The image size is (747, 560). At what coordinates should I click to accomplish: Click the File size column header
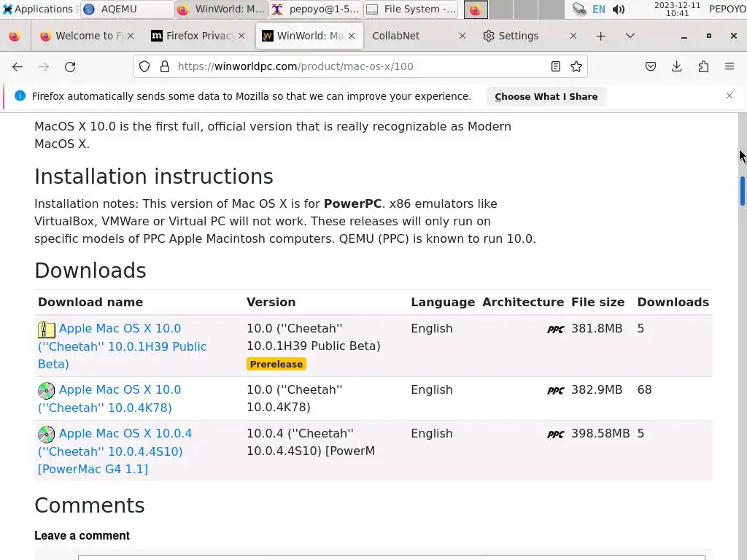pyautogui.click(x=598, y=303)
